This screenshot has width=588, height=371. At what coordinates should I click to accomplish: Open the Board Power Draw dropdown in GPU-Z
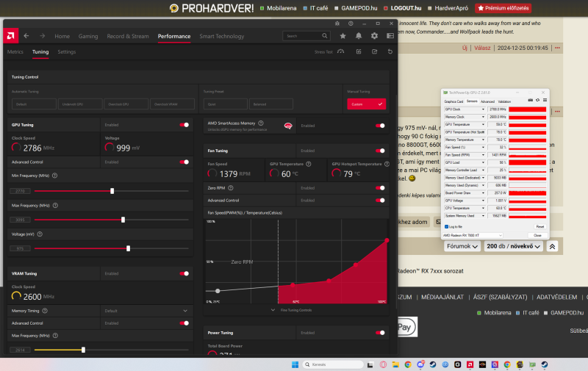click(x=483, y=193)
